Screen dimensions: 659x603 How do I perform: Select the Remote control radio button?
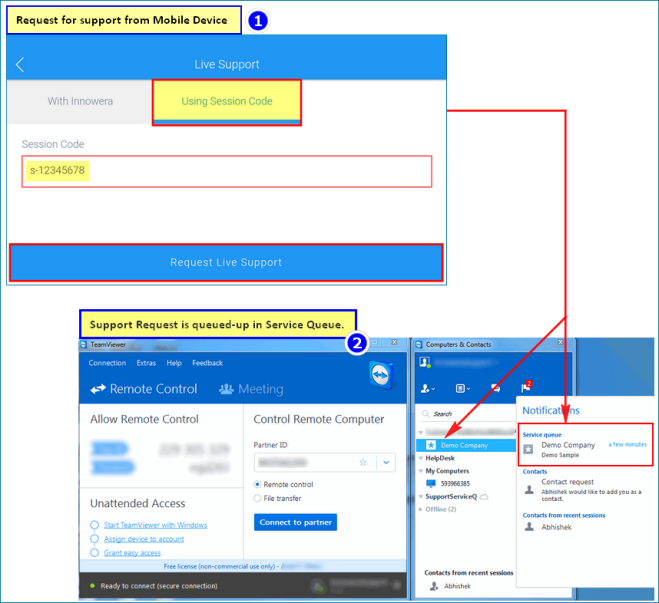(x=257, y=484)
